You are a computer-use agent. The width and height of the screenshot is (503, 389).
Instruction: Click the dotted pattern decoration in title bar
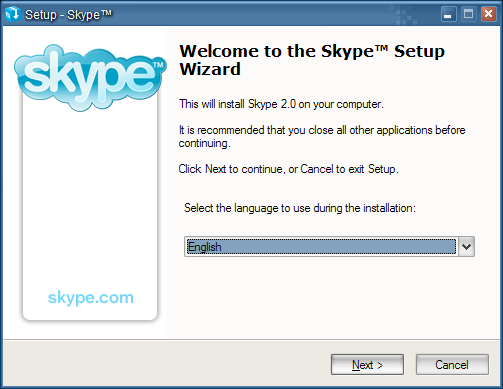click(x=406, y=15)
